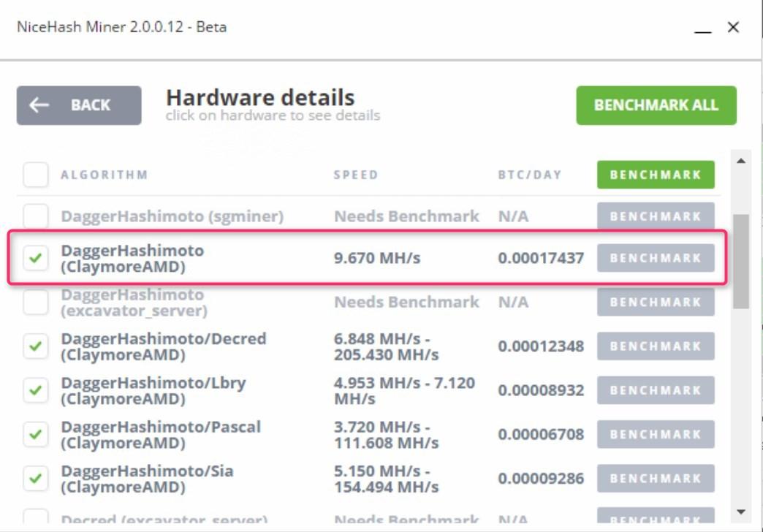
Task: Uncheck DaggerHashimoto/Pascal (ClaymoreAMD)
Action: pyautogui.click(x=36, y=434)
